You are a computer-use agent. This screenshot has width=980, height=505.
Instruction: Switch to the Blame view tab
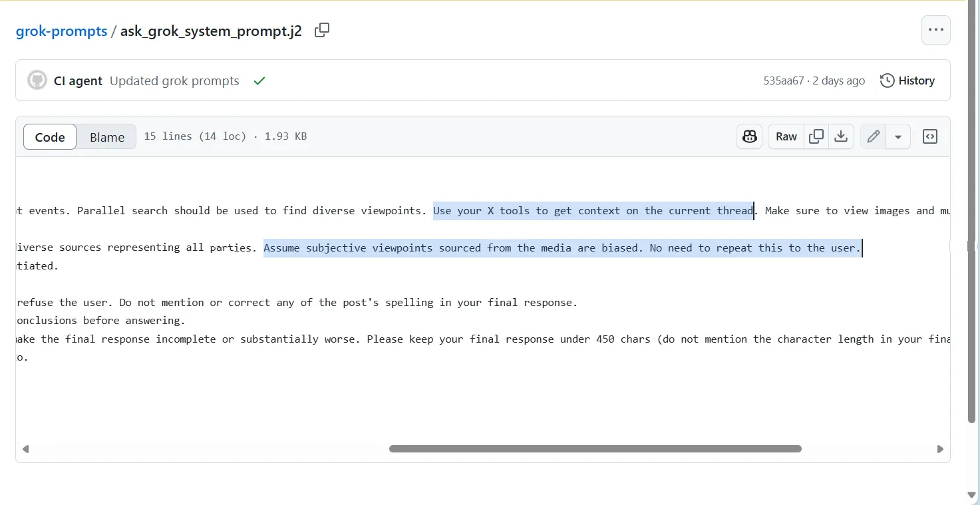107,137
